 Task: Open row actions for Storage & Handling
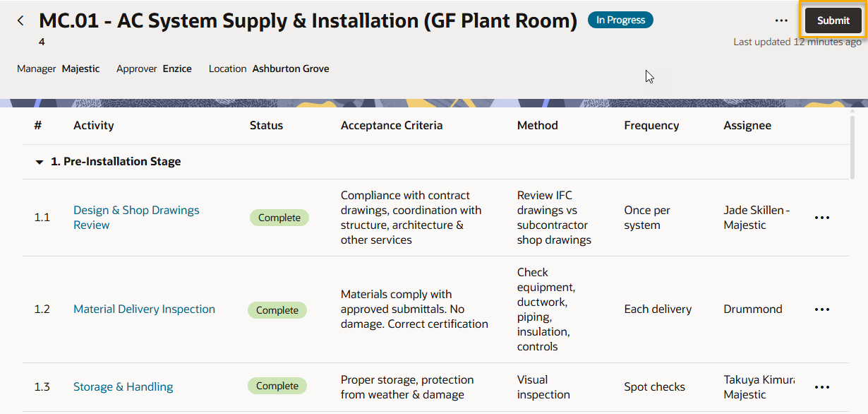[822, 387]
